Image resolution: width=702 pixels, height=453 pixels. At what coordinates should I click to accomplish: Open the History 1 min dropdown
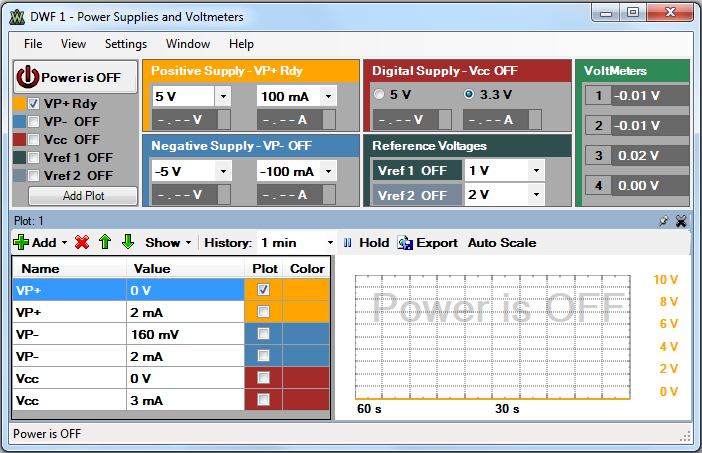[330, 243]
